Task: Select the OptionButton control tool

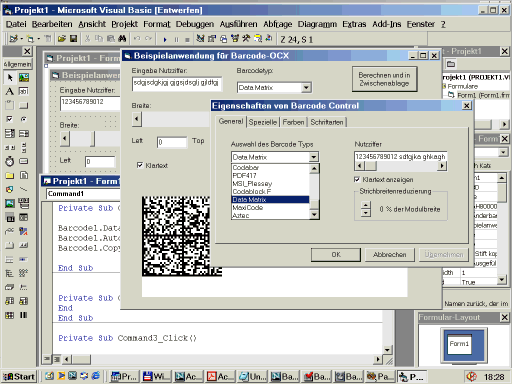Action: (24, 119)
